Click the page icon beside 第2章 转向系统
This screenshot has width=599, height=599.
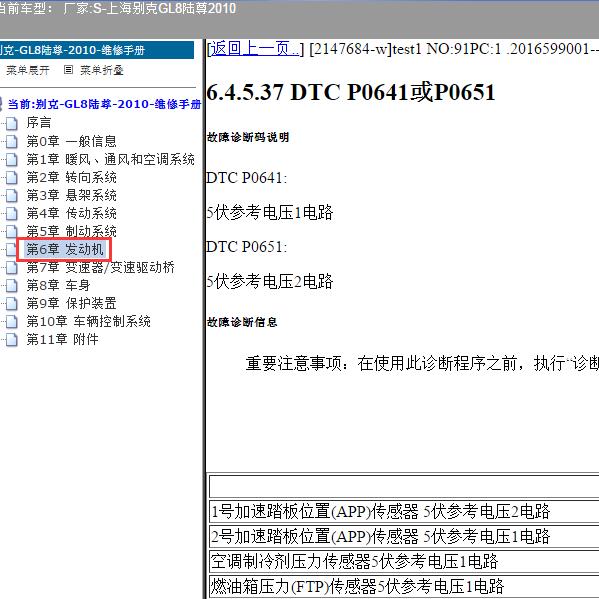pyautogui.click(x=12, y=177)
